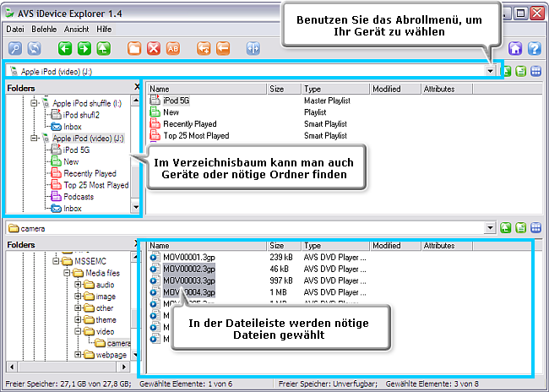549x392 pixels.
Task: Expand the image folder node
Action: pyautogui.click(x=78, y=297)
